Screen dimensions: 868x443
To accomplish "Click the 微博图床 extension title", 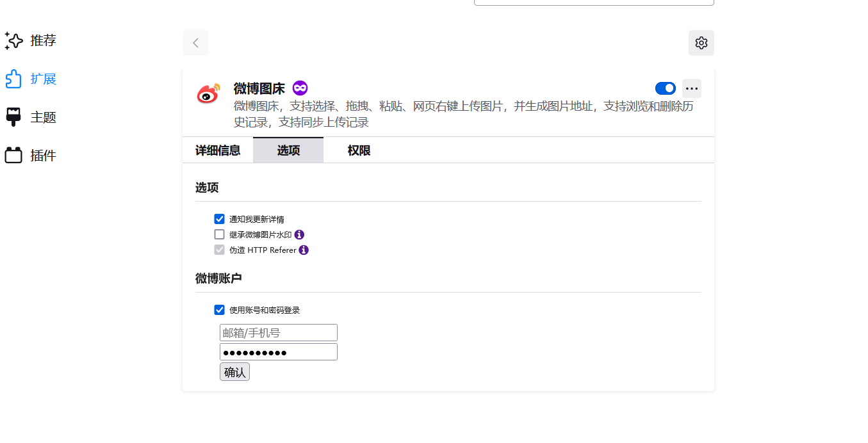I will click(259, 88).
